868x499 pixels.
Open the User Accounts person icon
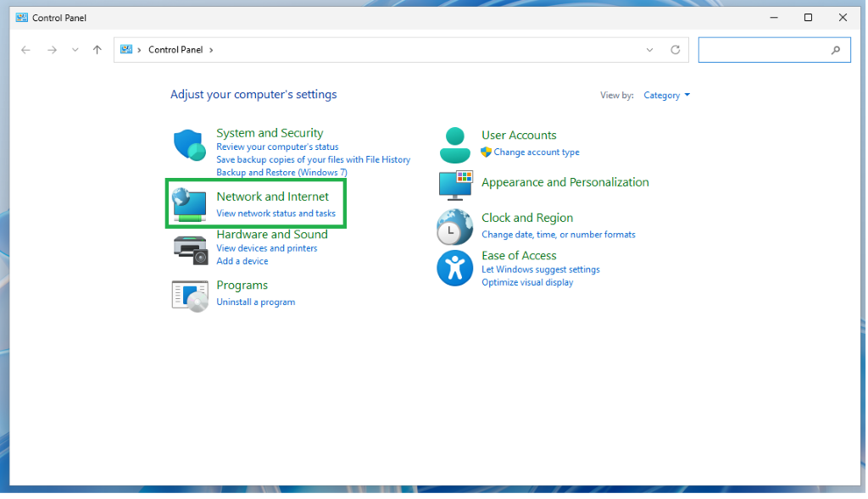pyautogui.click(x=455, y=145)
